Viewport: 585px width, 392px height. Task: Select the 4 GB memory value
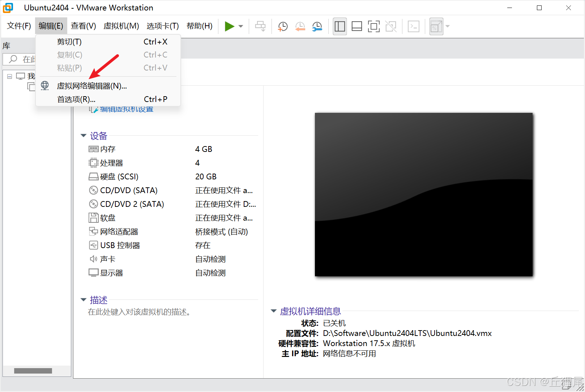coord(204,149)
